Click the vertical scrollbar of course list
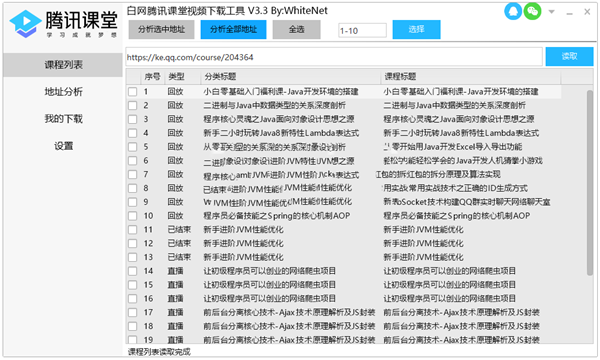Image resolution: width=600 pixels, height=360 pixels. [590, 182]
